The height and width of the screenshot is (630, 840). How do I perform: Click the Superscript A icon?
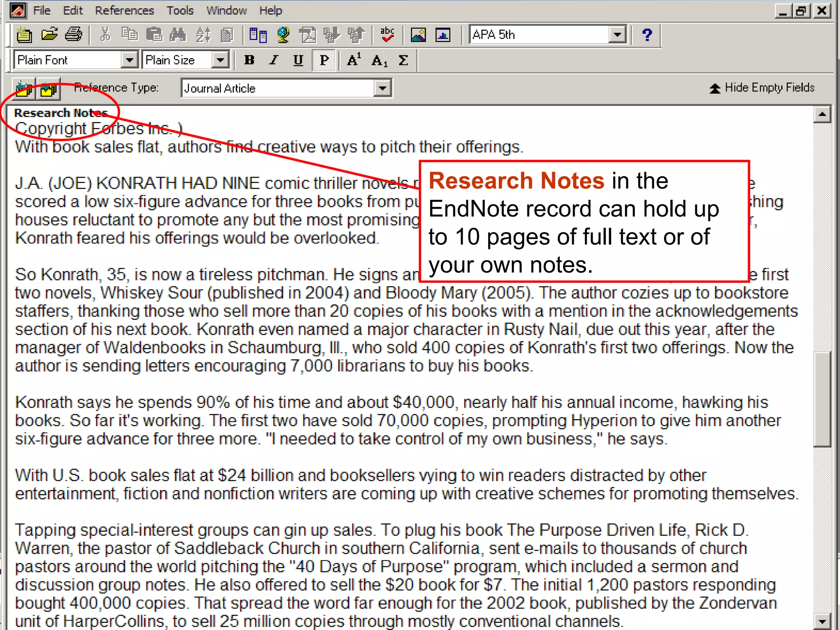[354, 60]
